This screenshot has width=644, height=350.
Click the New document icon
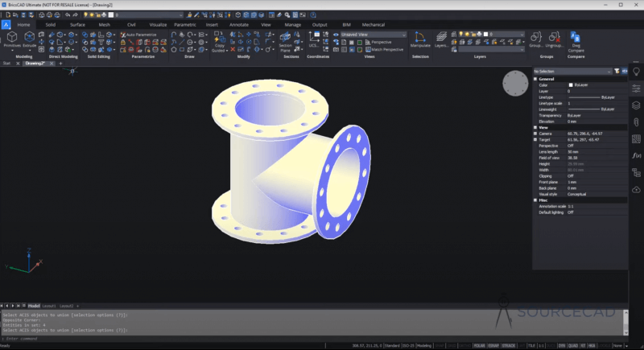(x=8, y=14)
